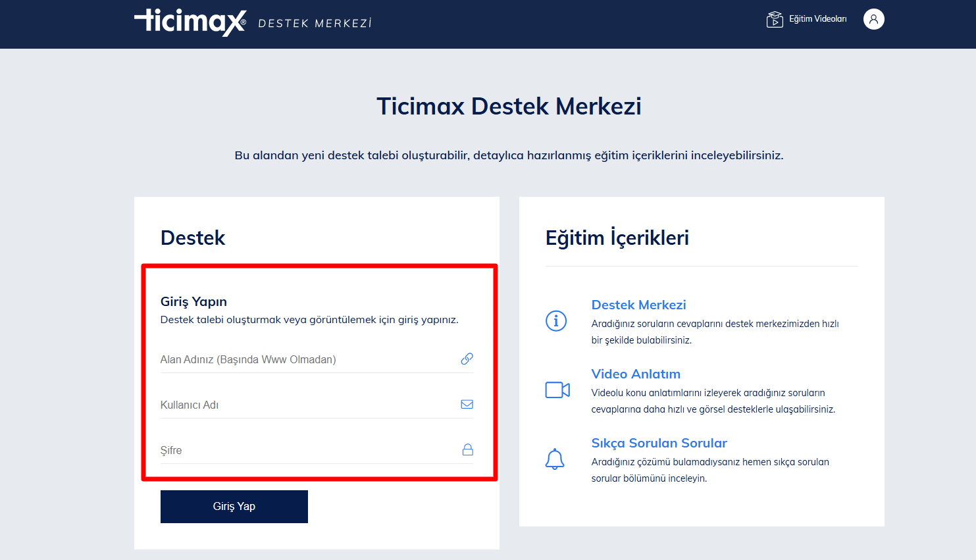The width and height of the screenshot is (976, 560).
Task: Click the Giriş Yapın heading text
Action: (x=193, y=301)
